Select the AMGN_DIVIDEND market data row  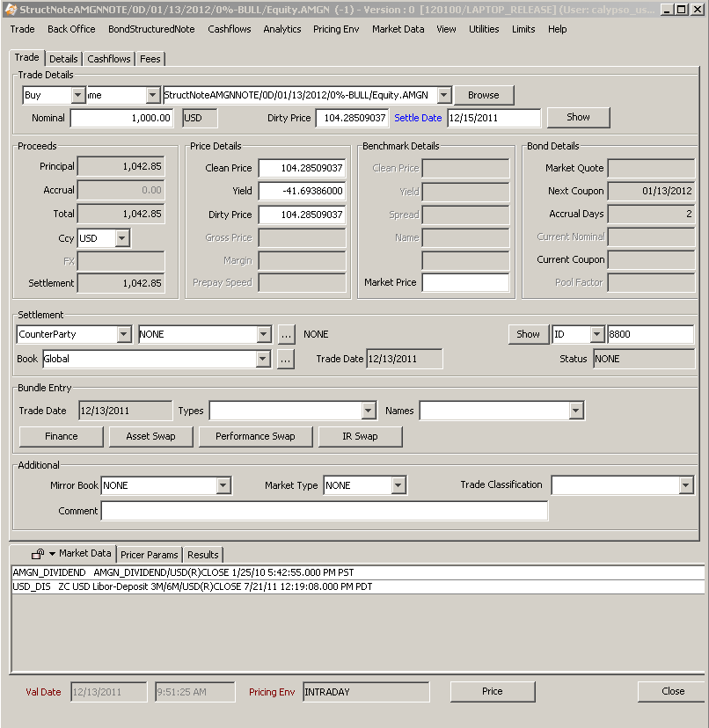358,572
